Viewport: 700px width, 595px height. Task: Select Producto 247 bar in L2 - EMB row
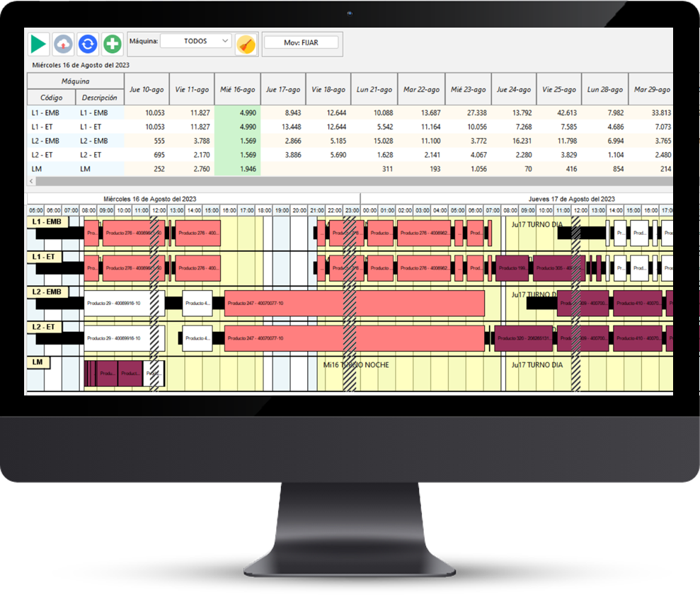tap(354, 303)
